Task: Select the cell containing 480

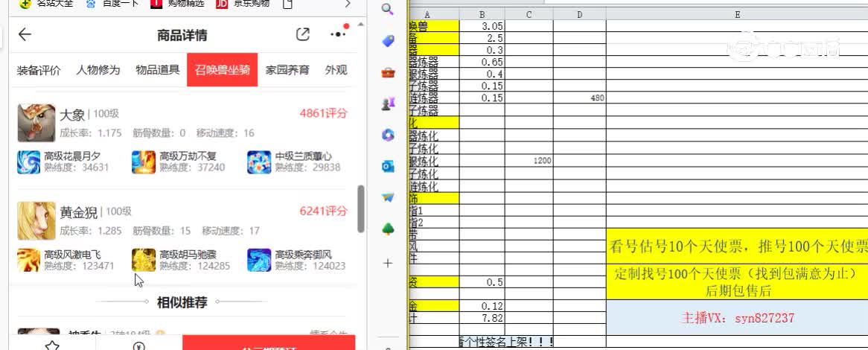Action: click(580, 98)
